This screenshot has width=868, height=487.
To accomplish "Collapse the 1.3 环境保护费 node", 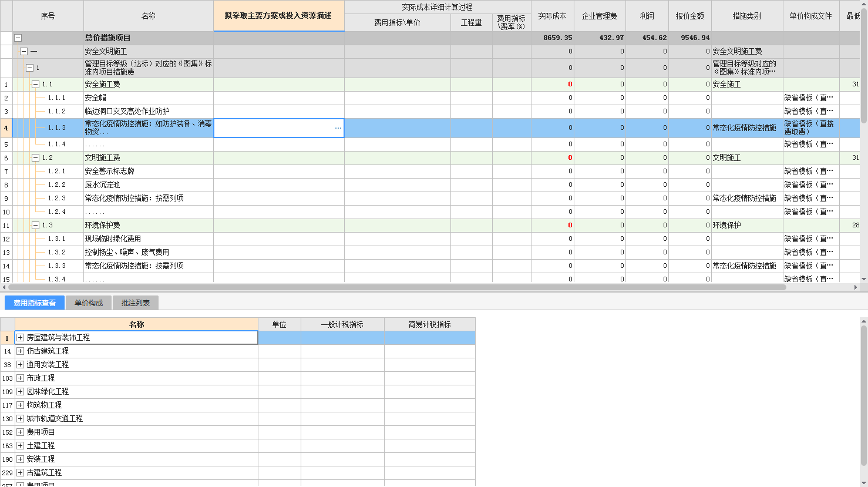I will (x=35, y=226).
